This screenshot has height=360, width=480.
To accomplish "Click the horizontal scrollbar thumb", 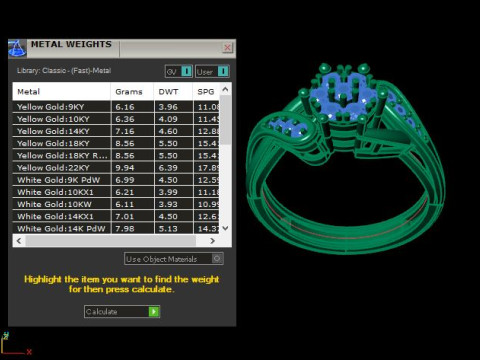I will pos(111,241).
